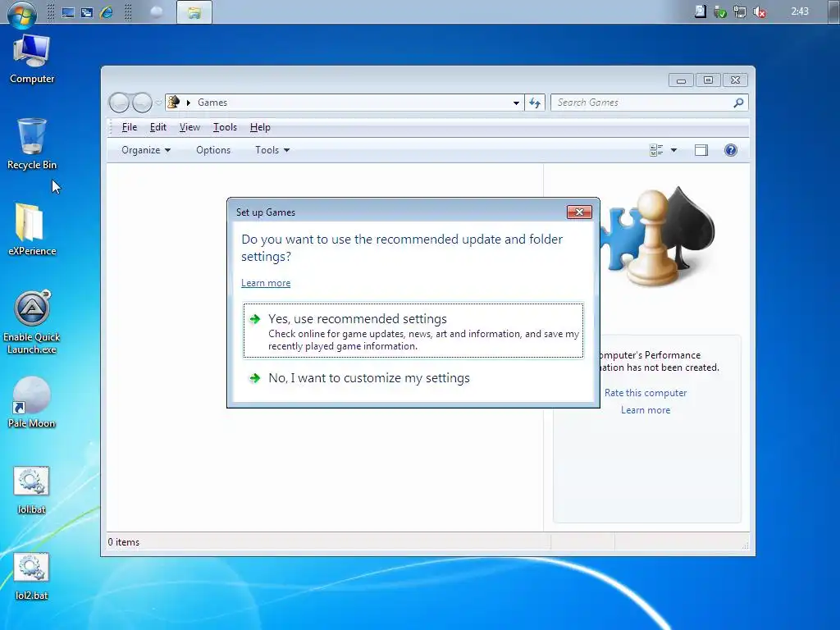
Task: Click the Safely Remove Hardware tray icon
Action: click(720, 11)
